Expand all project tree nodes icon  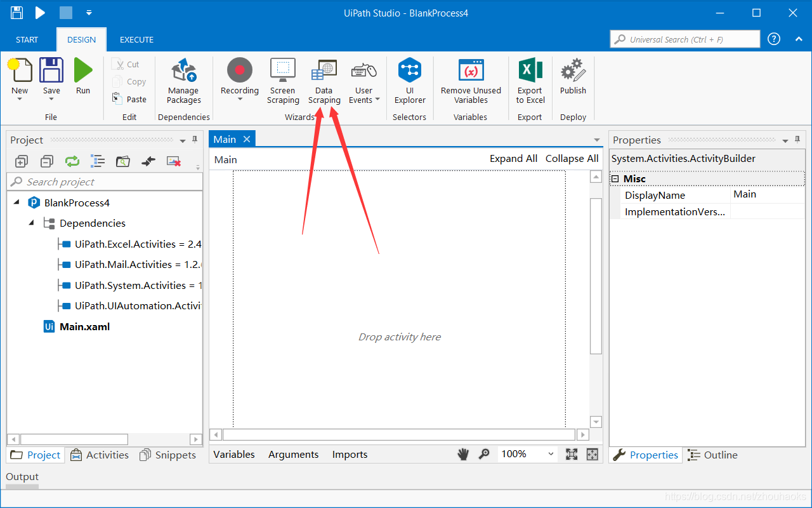point(22,161)
